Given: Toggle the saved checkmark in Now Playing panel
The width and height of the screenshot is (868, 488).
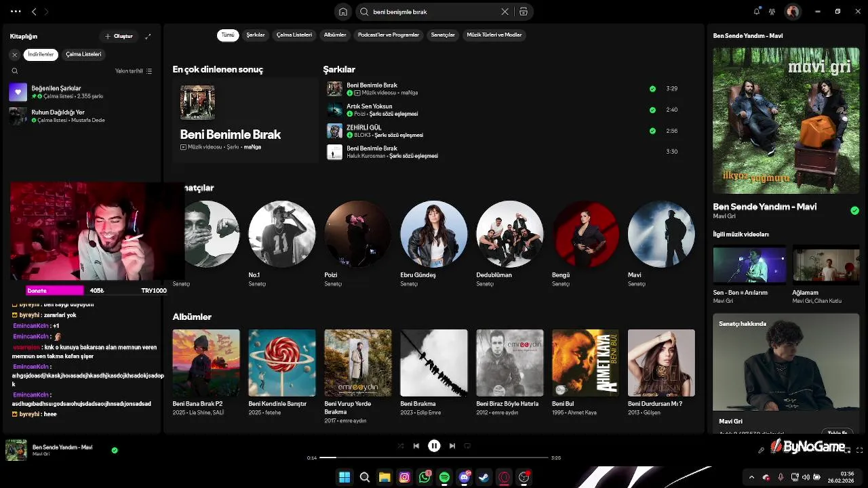Looking at the screenshot, I should click(x=854, y=211).
